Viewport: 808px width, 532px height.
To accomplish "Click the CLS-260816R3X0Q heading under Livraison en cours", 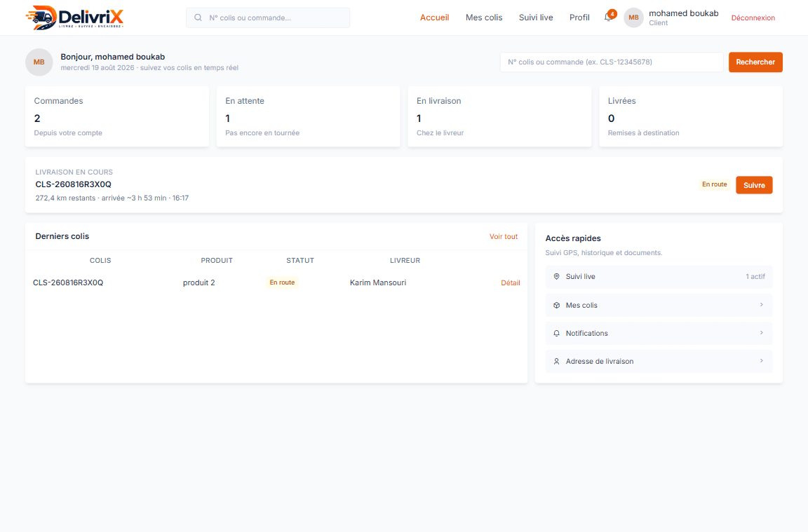I will click(73, 184).
